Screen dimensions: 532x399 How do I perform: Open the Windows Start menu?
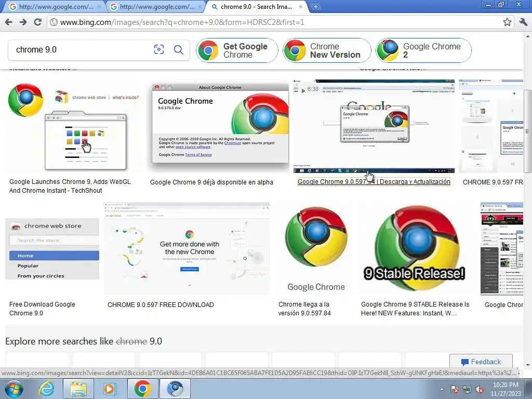(x=14, y=389)
